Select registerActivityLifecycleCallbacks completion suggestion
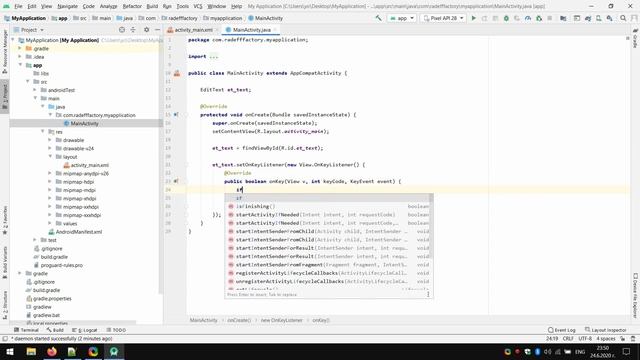 click(x=329, y=273)
